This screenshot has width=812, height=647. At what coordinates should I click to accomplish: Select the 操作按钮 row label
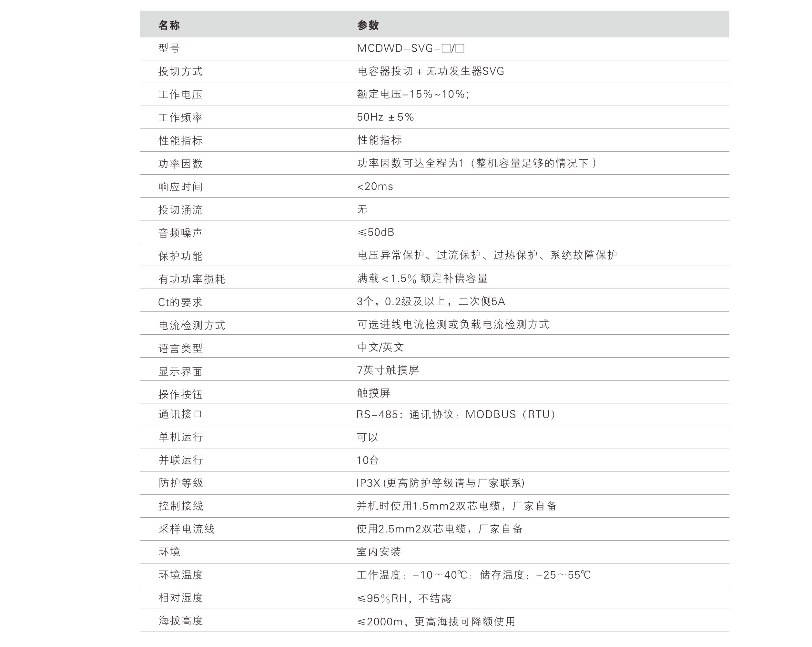[x=180, y=394]
